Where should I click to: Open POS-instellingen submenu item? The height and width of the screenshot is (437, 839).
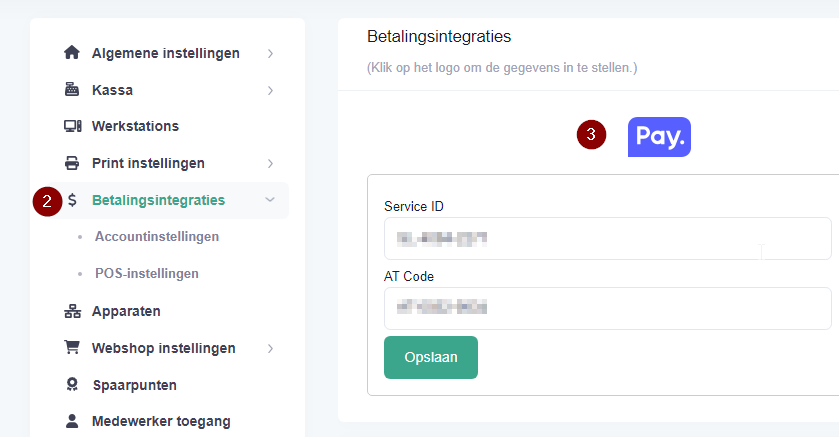(x=147, y=273)
